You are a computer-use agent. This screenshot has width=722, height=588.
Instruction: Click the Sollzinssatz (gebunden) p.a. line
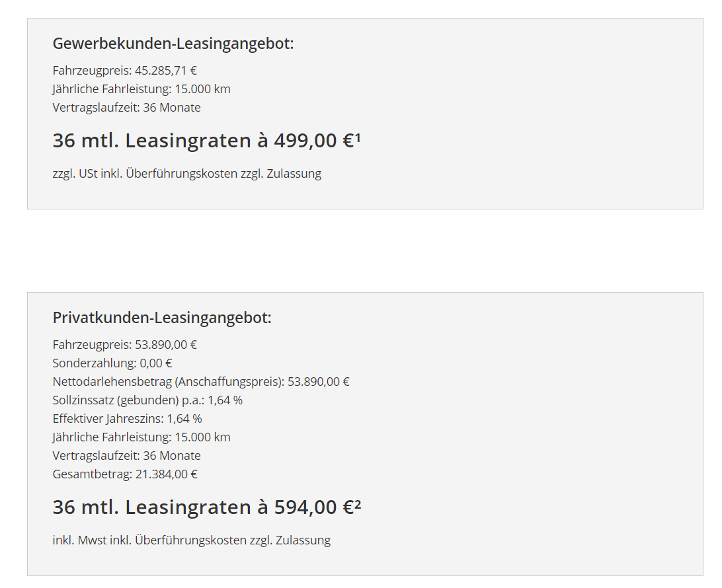coord(147,400)
